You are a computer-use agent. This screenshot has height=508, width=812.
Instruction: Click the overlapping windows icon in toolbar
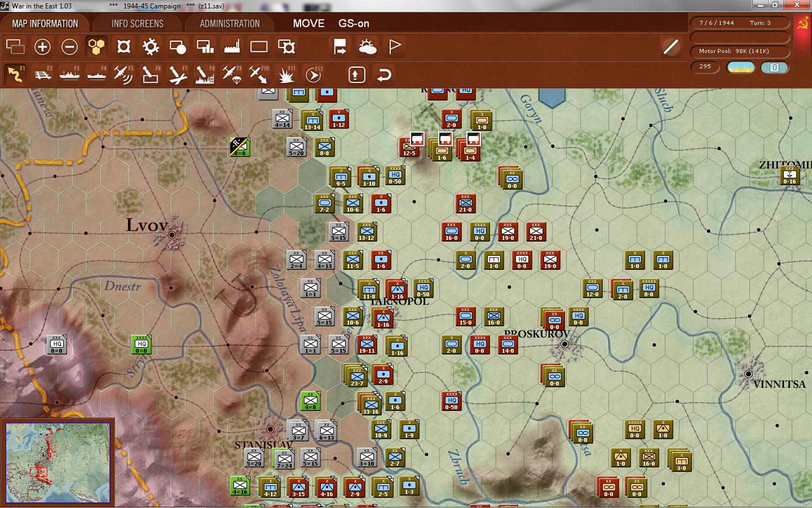click(15, 46)
